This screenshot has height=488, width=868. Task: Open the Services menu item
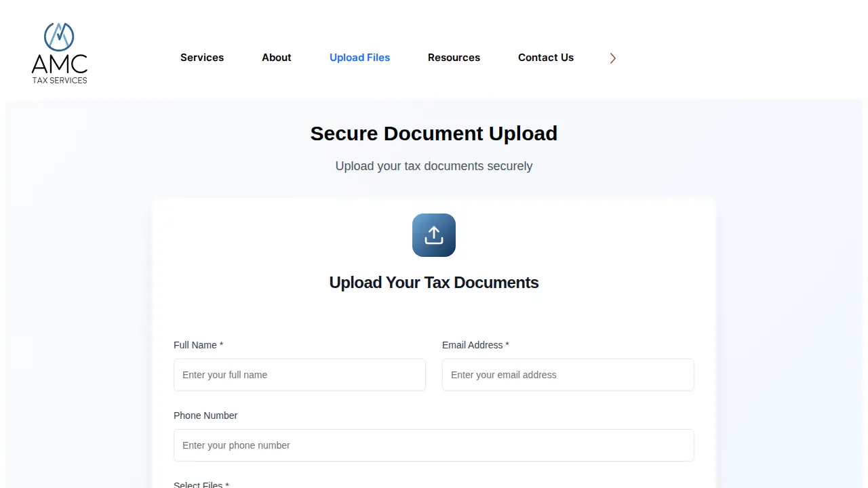pyautogui.click(x=202, y=58)
